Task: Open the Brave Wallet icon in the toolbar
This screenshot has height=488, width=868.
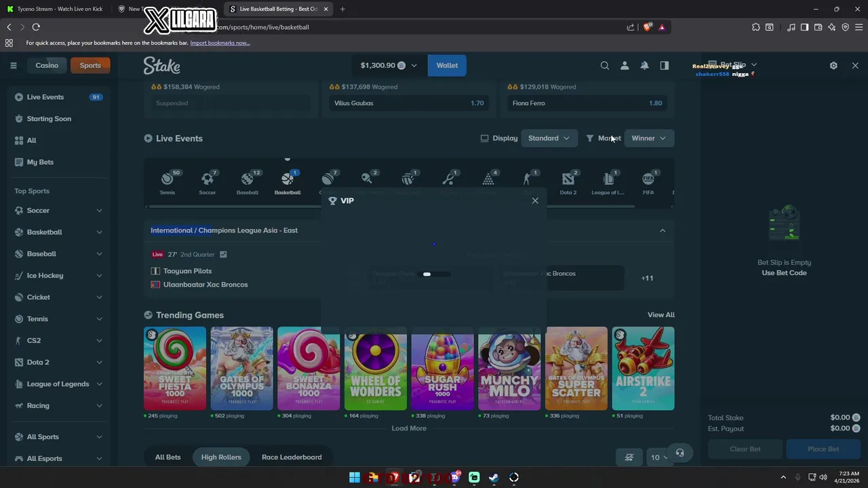Action: (x=818, y=27)
